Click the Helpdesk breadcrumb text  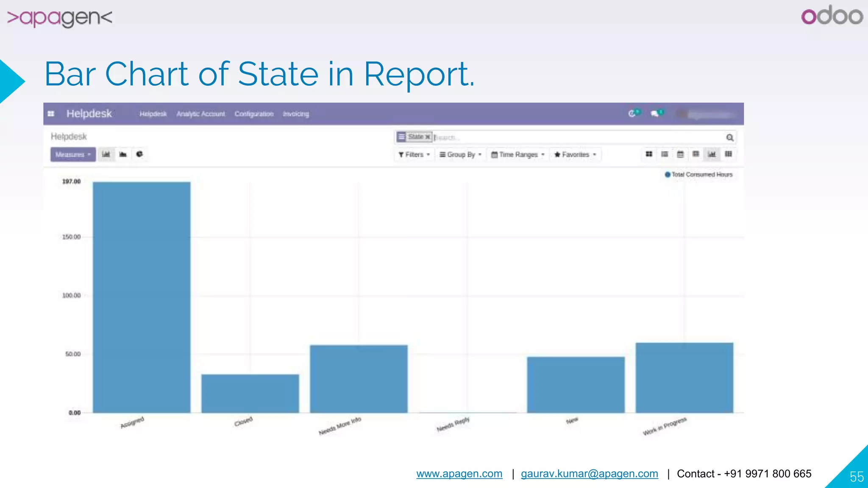69,136
